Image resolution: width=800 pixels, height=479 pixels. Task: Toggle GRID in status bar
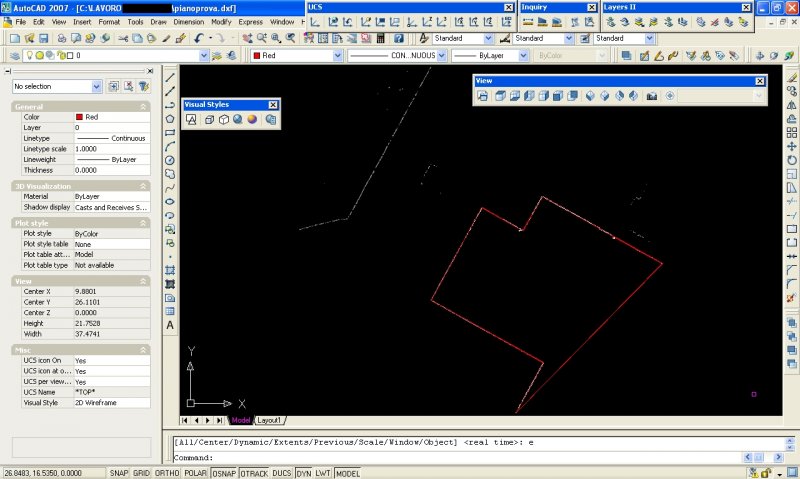tap(141, 473)
